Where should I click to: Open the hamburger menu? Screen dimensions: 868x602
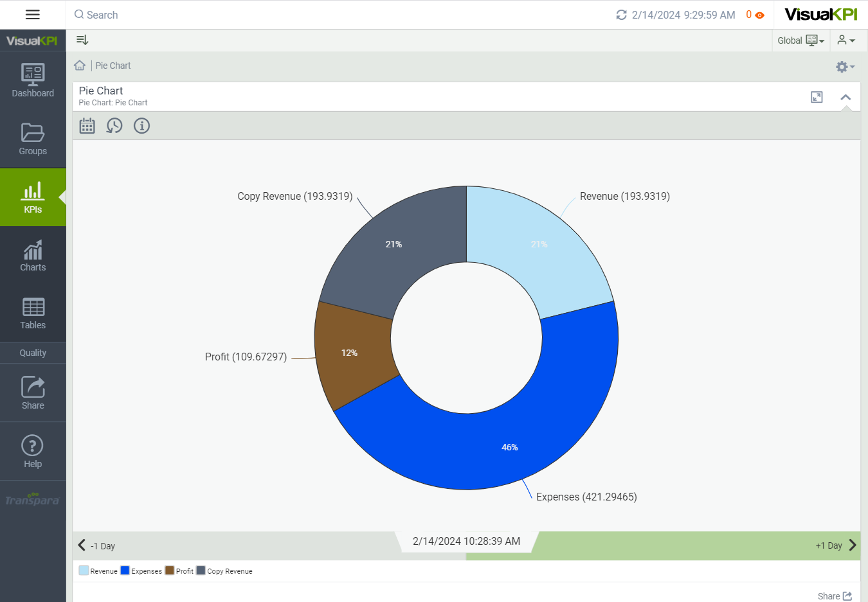33,15
